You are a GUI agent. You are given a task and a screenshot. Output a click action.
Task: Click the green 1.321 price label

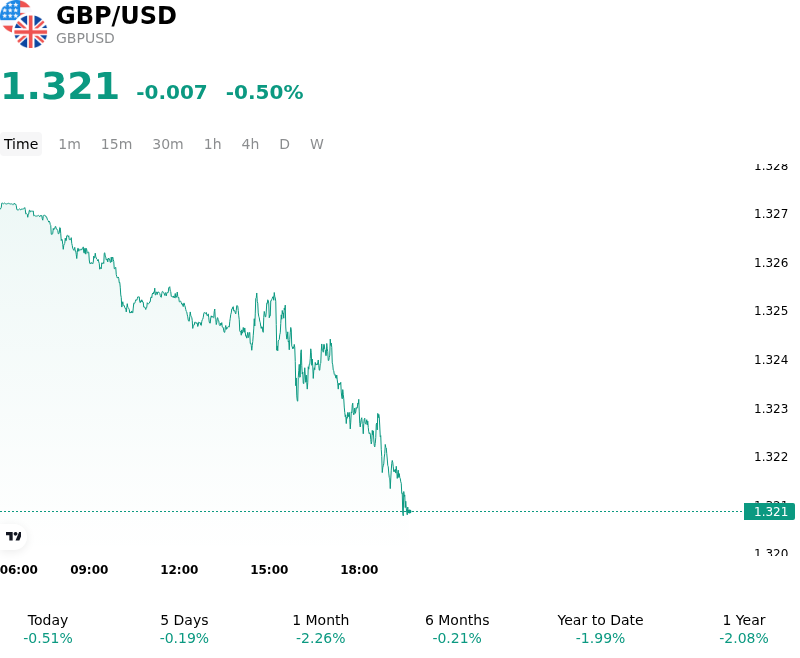click(x=769, y=511)
